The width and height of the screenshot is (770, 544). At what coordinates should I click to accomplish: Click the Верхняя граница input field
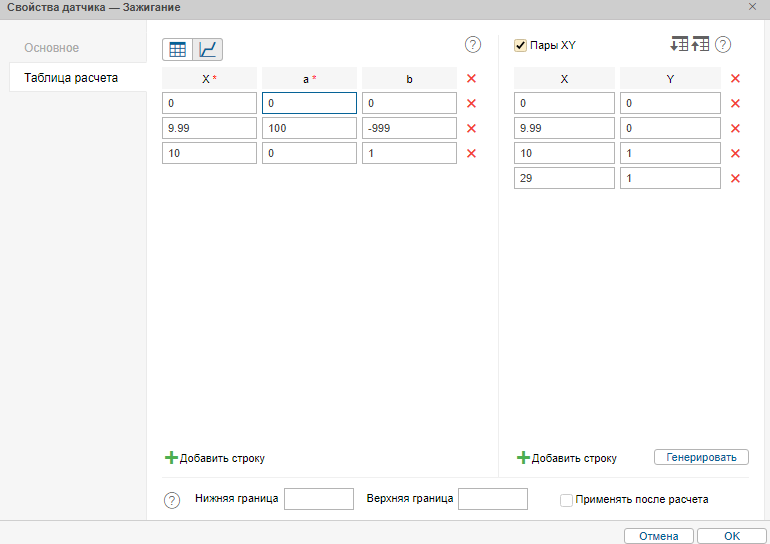pos(492,499)
